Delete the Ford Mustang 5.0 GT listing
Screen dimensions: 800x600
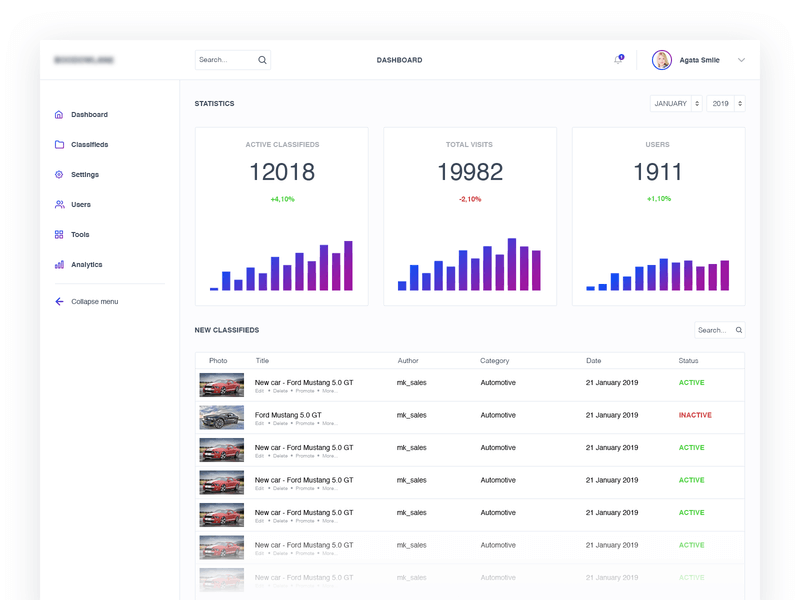281,422
